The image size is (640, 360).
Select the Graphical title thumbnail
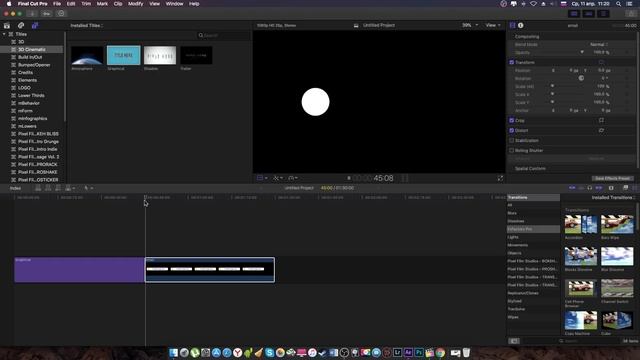[123, 56]
